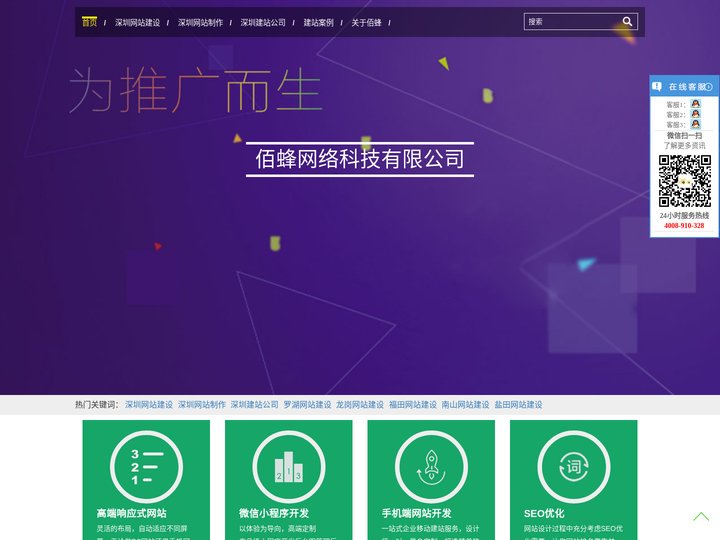The width and height of the screenshot is (720, 540).
Task: Click hot keyword link 深圳网站制作
Action: pos(202,405)
